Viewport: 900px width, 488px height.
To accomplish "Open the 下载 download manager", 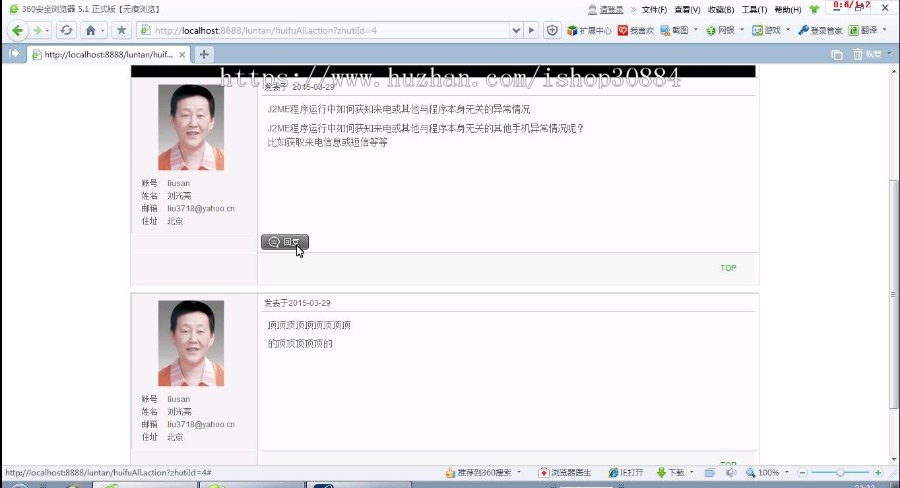I will coord(670,472).
